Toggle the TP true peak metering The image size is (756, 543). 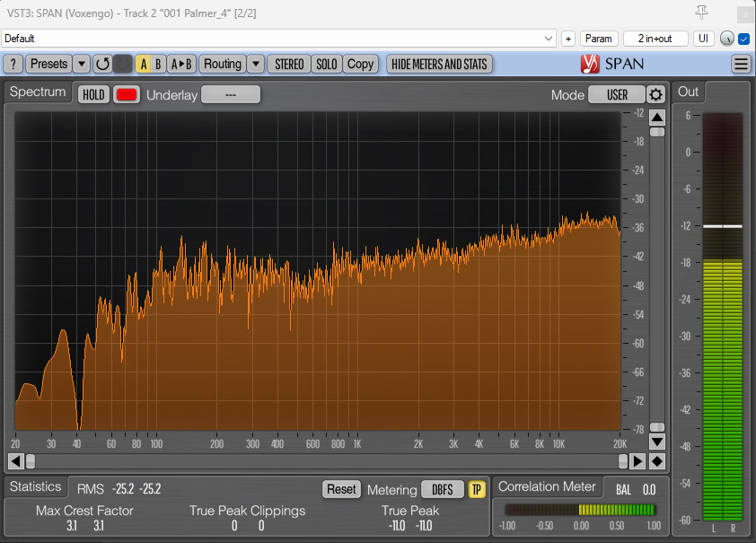coord(477,489)
